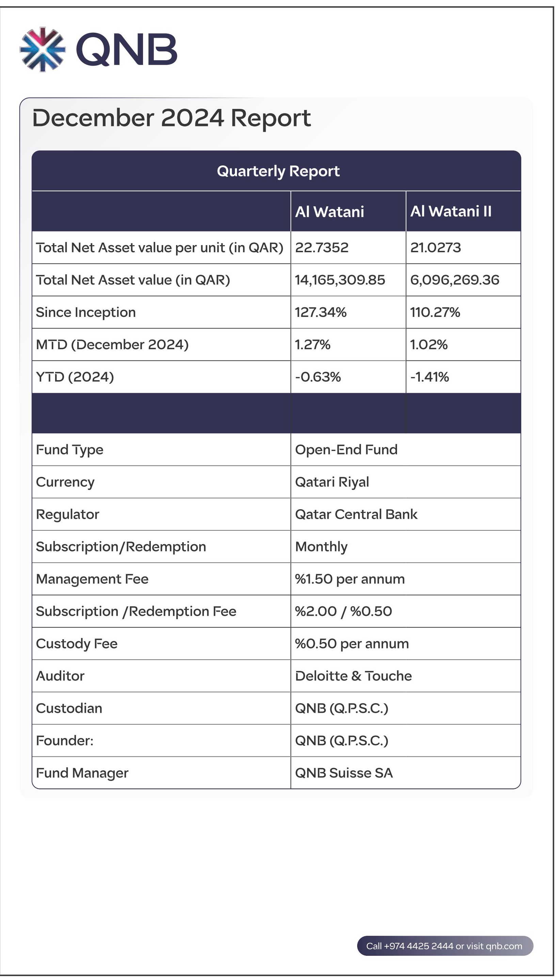Click the Open-End Fund value

click(x=346, y=450)
